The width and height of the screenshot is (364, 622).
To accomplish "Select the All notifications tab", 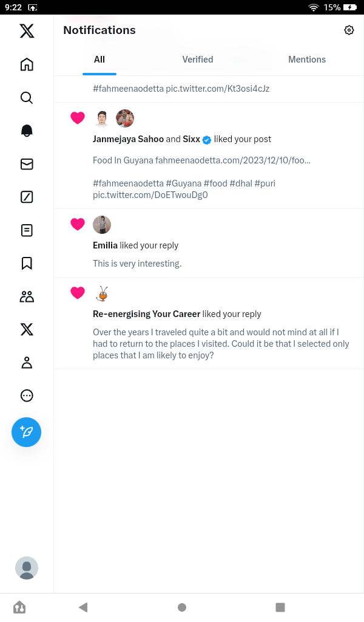I will tap(99, 60).
